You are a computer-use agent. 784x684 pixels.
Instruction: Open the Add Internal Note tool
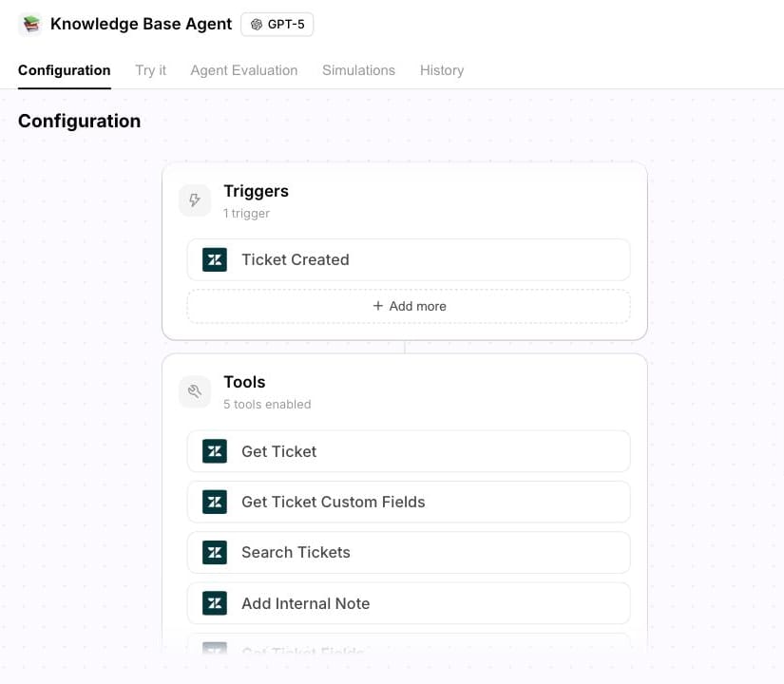coord(409,603)
